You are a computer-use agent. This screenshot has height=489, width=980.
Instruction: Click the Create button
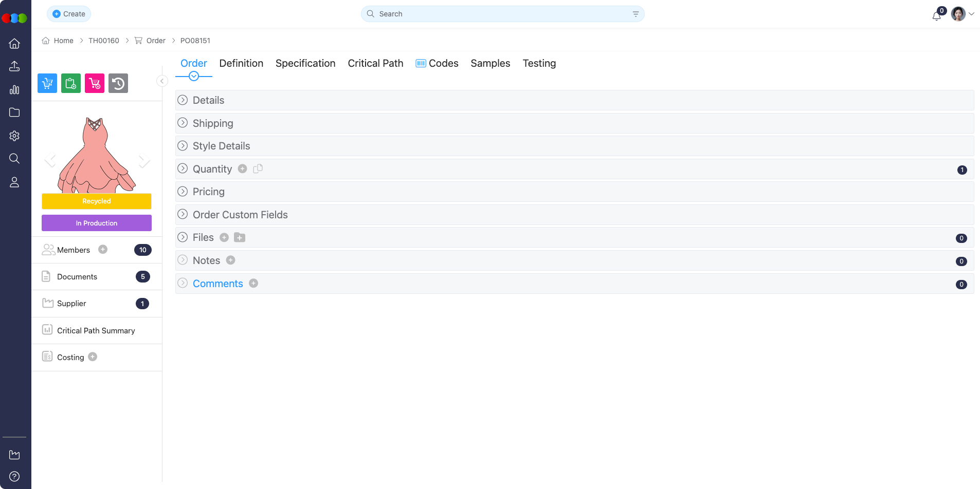pyautogui.click(x=69, y=14)
